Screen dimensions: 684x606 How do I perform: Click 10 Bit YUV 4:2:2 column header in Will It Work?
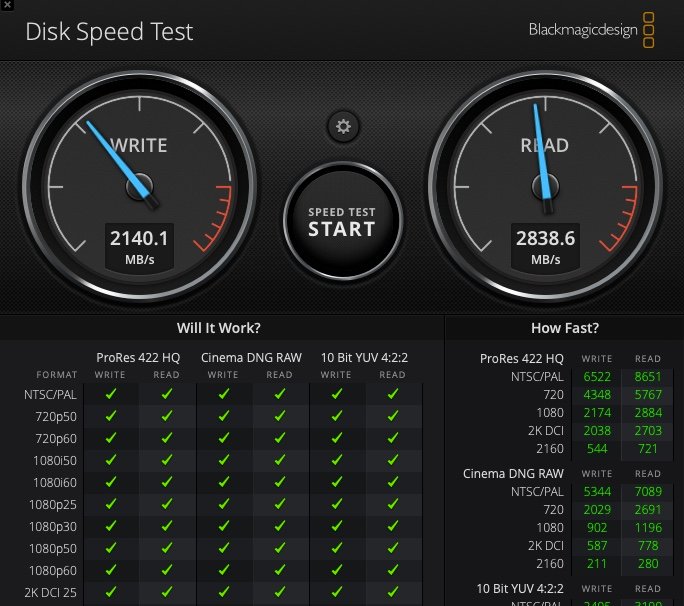364,358
